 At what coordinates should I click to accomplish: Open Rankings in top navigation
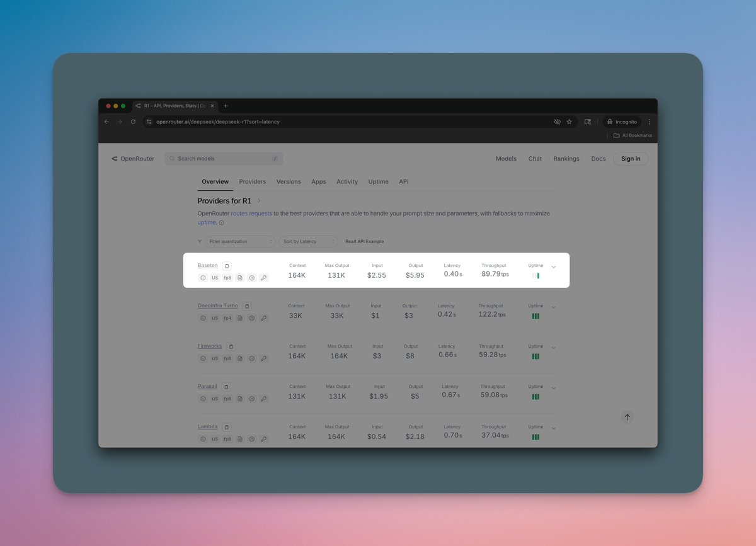[566, 159]
